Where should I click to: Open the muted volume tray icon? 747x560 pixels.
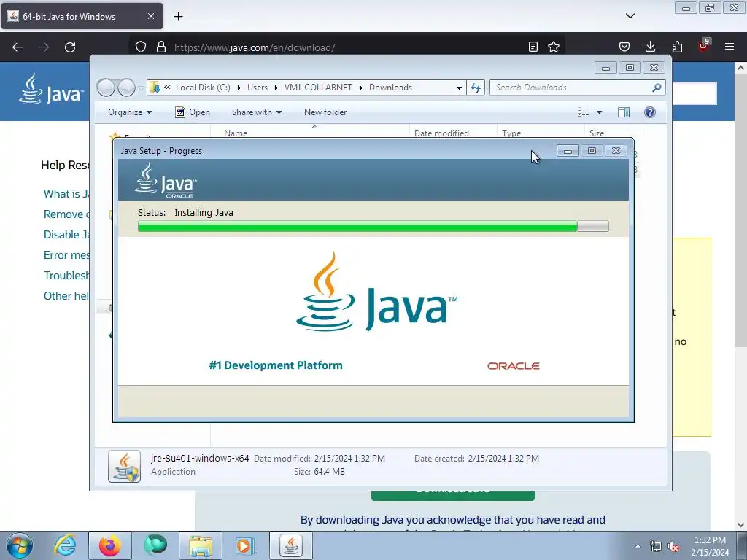point(673,547)
